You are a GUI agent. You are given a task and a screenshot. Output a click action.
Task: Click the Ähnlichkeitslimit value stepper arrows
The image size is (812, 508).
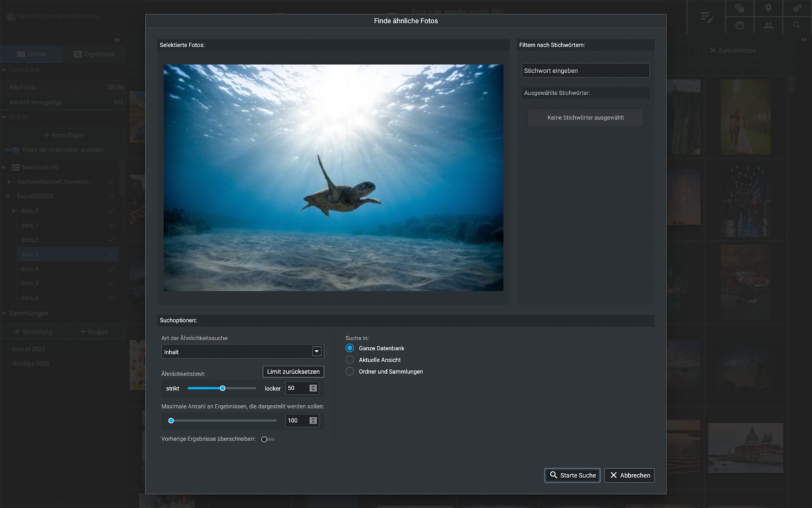tap(313, 388)
